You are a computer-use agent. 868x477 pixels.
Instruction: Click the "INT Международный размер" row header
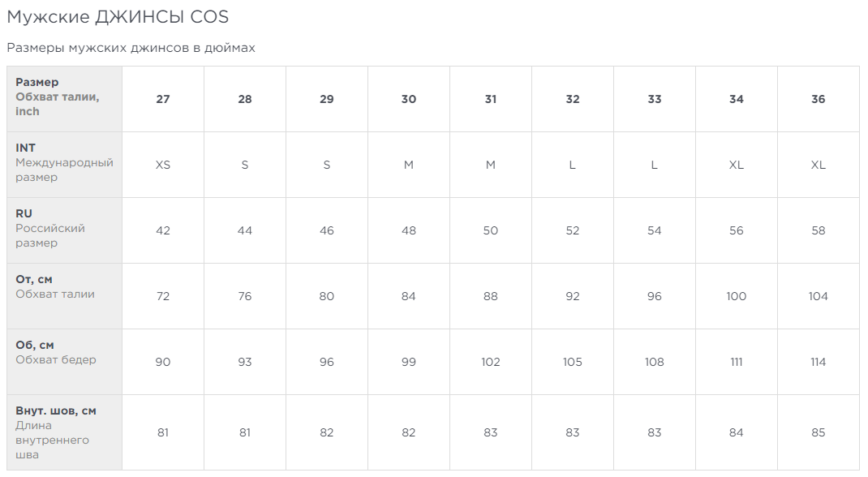pos(64,163)
